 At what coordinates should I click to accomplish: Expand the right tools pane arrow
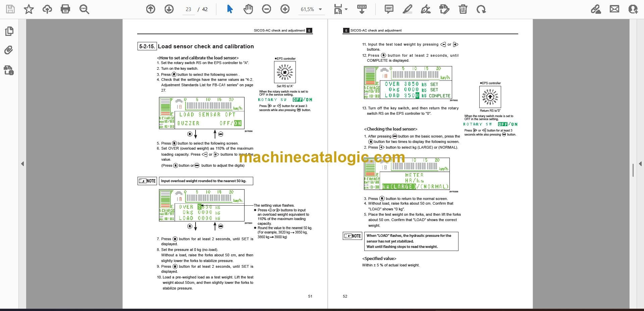pos(640,164)
